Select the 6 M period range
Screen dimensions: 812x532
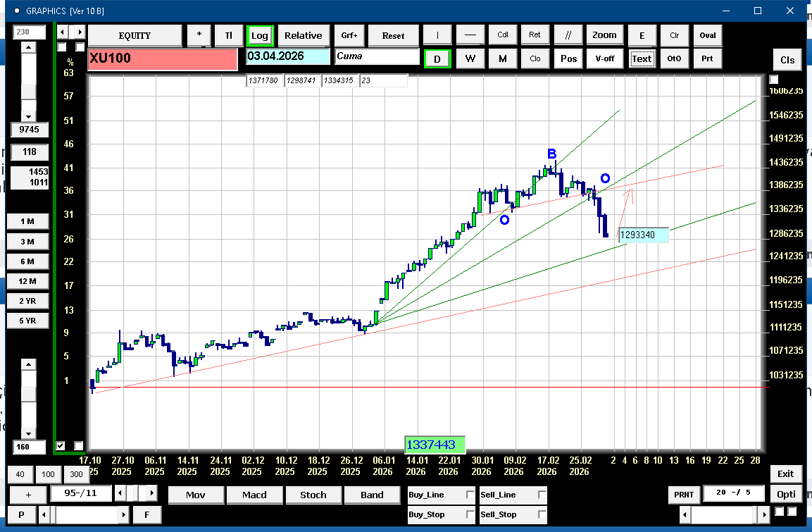27,261
